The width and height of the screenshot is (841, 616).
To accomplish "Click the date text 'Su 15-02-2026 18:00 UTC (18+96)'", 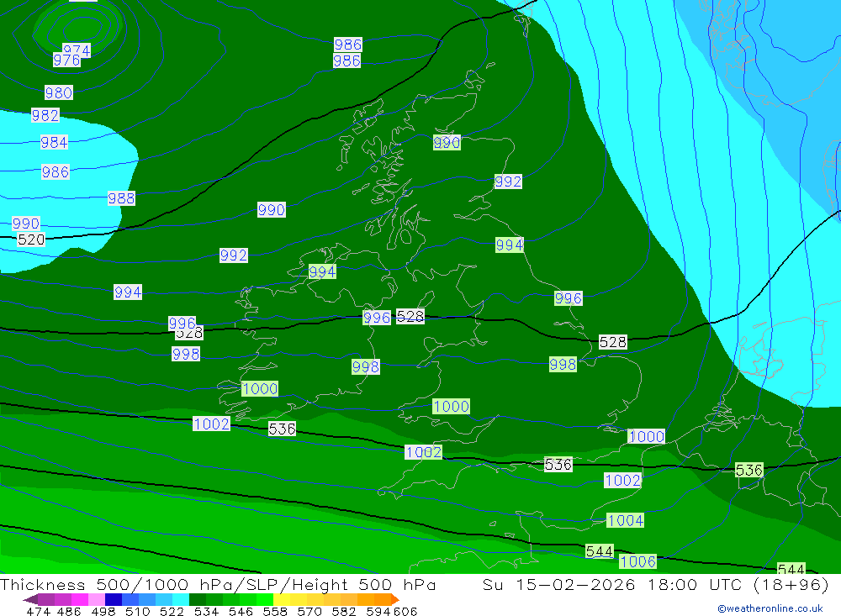I will pos(655,584).
